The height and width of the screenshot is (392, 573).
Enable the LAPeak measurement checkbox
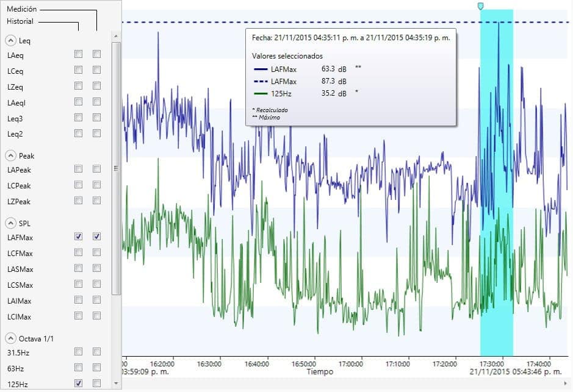pyautogui.click(x=77, y=170)
